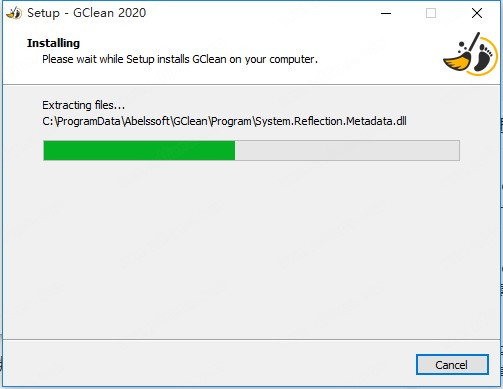Click 'System.Reflection.Metadata.dll' in the file path
Viewport: 503px width, 389px height.
(331, 121)
